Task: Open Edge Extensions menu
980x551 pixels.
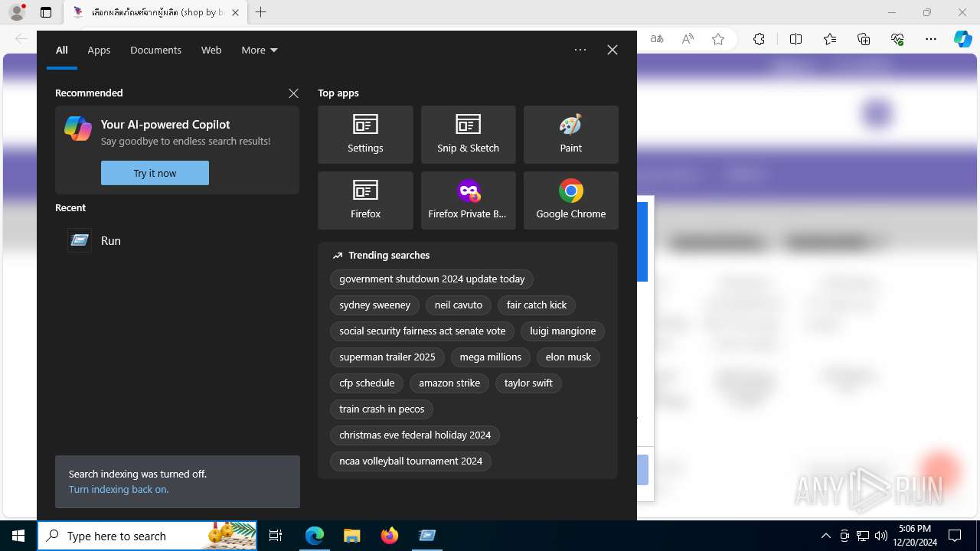Action: coord(759,39)
